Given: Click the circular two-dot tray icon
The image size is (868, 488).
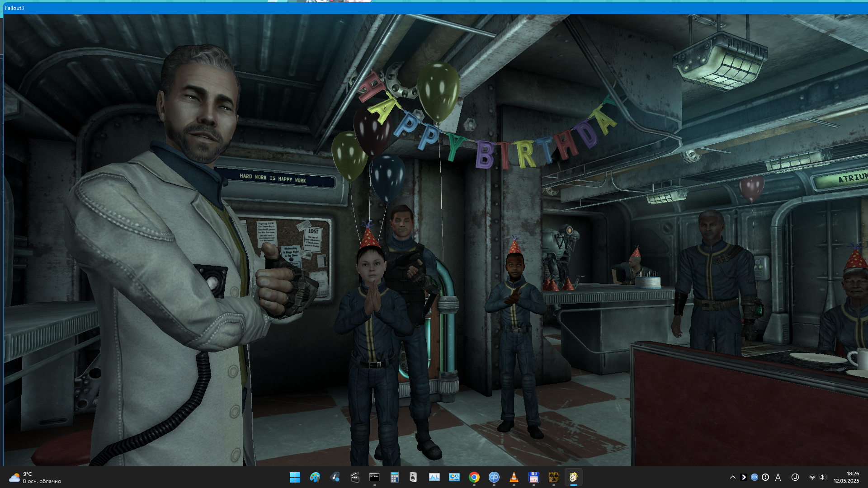Looking at the screenshot, I should point(765,477).
